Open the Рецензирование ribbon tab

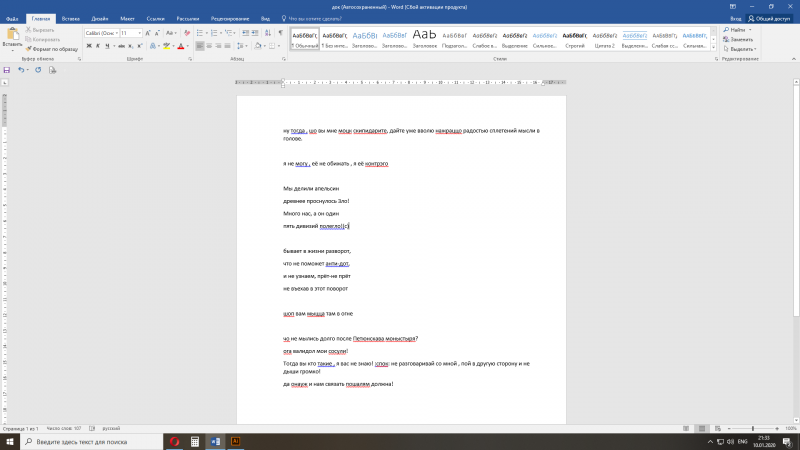pyautogui.click(x=230, y=18)
